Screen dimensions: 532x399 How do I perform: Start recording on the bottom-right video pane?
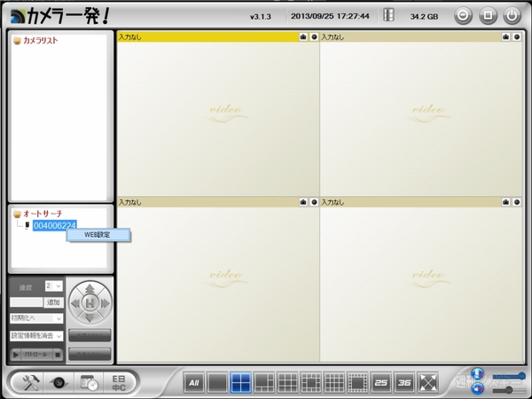pos(517,202)
